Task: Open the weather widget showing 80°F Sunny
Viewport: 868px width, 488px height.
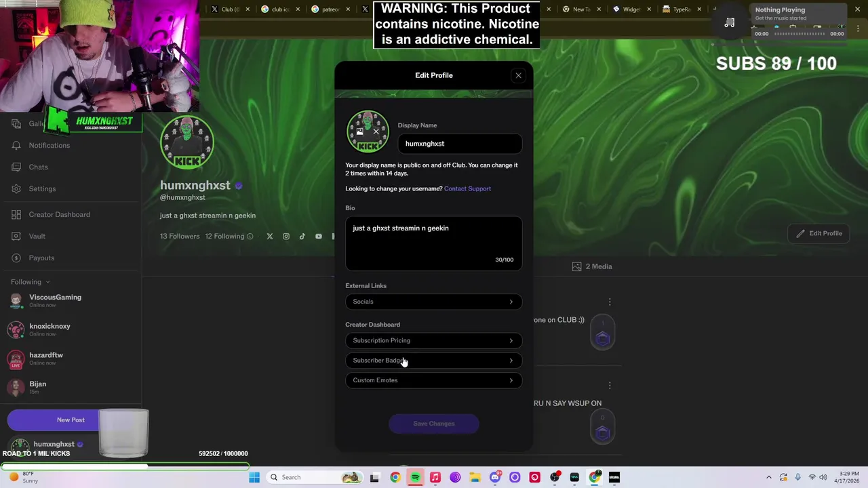Action: (23, 477)
